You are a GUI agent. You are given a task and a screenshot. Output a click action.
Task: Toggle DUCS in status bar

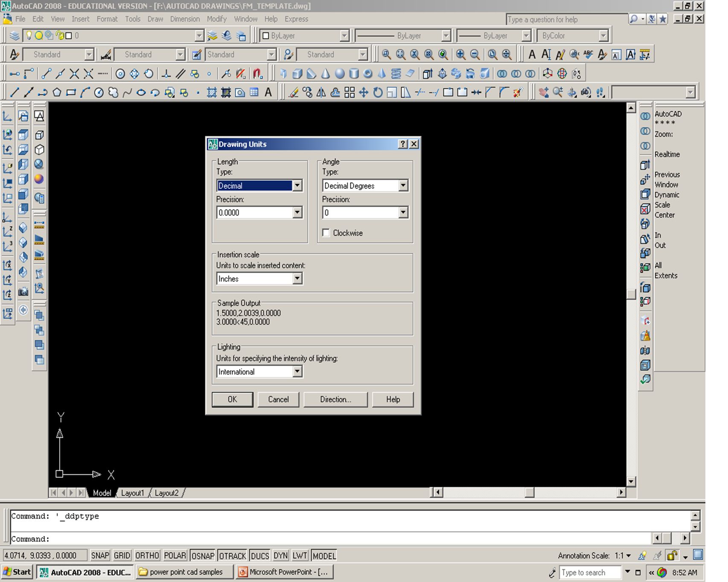(x=260, y=556)
